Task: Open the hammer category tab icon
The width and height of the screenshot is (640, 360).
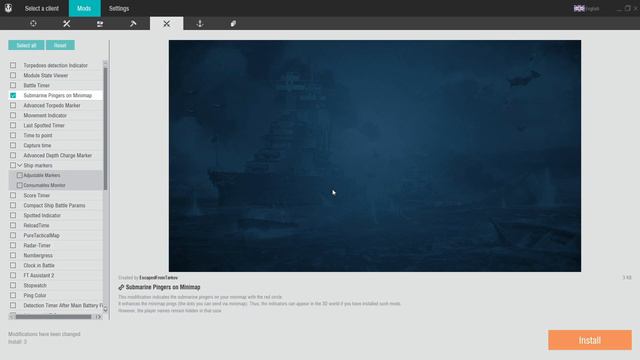Action: [133, 24]
